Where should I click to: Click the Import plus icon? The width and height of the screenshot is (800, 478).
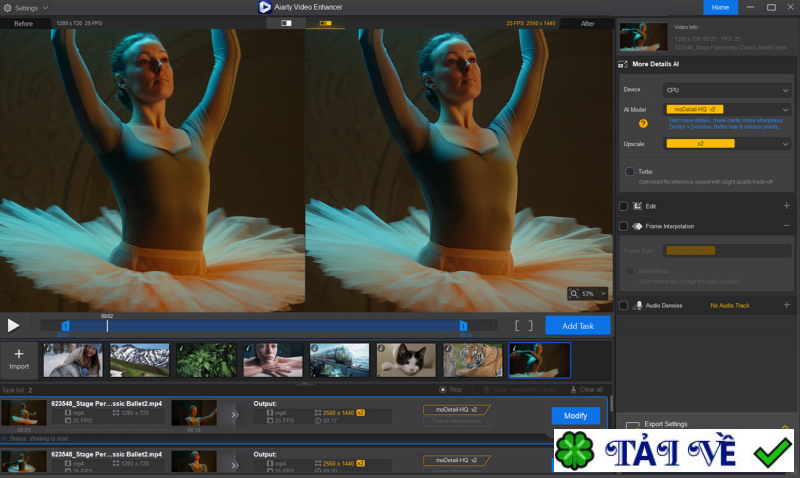[19, 354]
